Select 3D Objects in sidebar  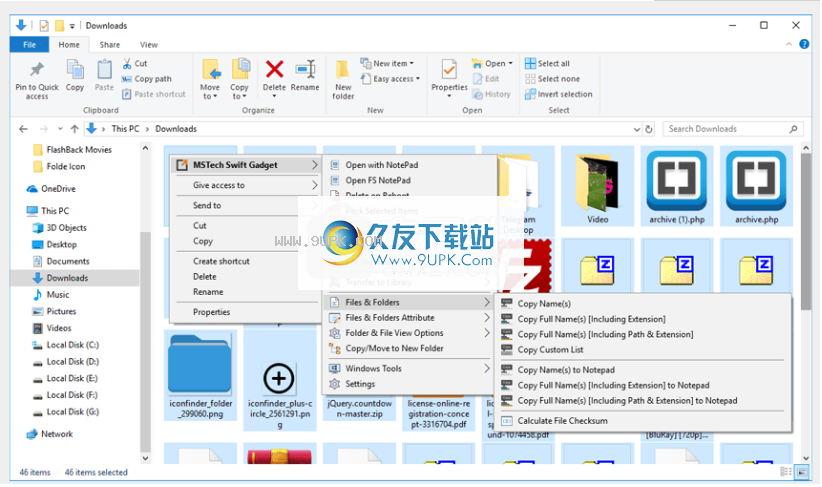[60, 228]
